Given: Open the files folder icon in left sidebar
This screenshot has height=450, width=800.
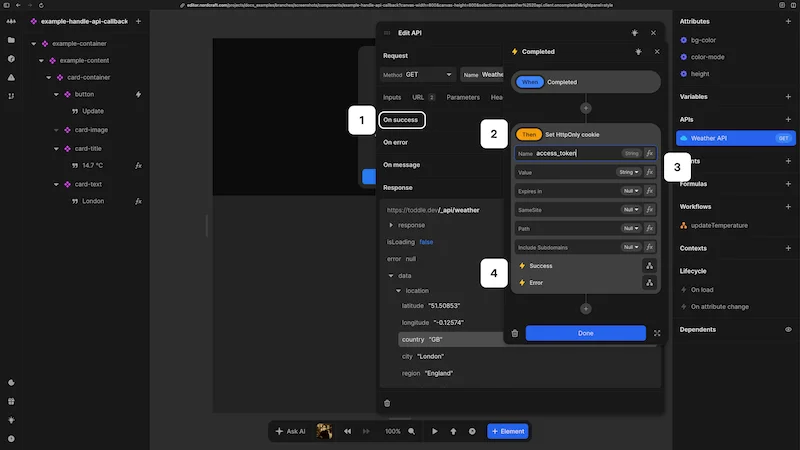Looking at the screenshot, I should tap(11, 40).
